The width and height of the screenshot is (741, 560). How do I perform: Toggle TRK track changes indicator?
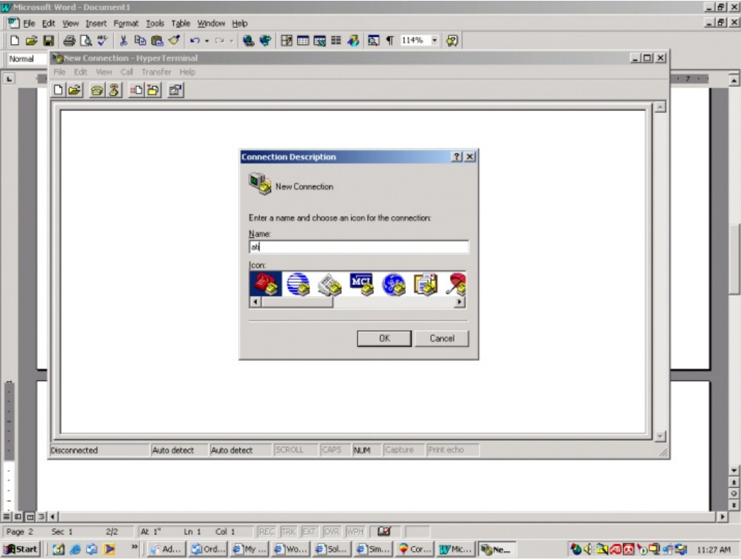(x=288, y=532)
